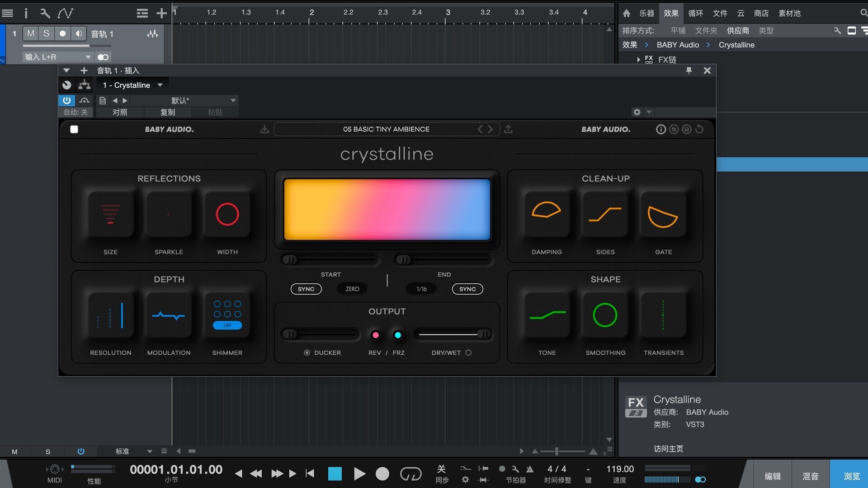Click the MODULATION control pad
868x488 pixels.
tap(169, 315)
